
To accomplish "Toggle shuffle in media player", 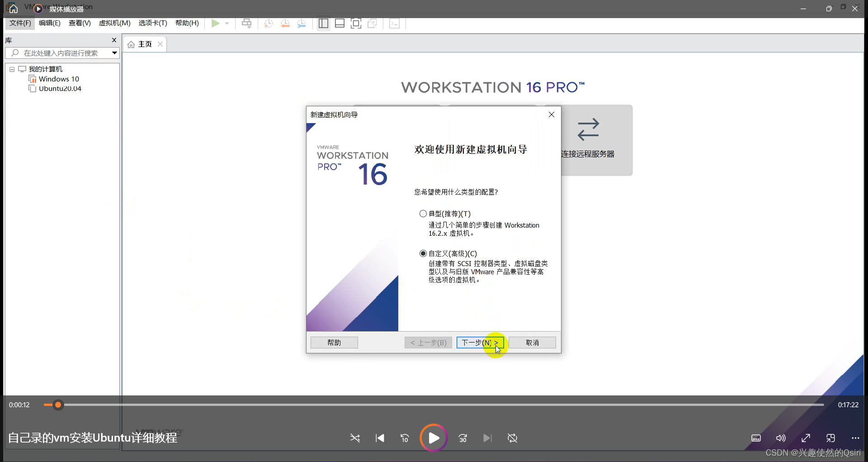I will pyautogui.click(x=355, y=438).
